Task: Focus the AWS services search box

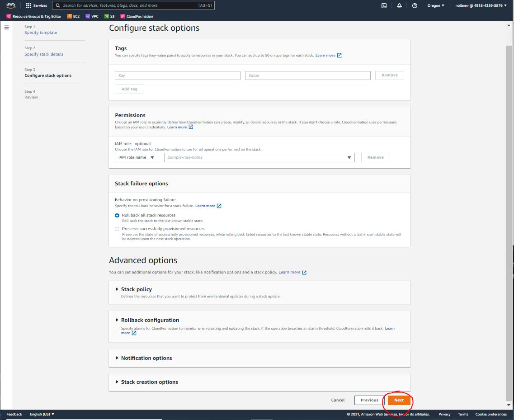Action: (133, 5)
